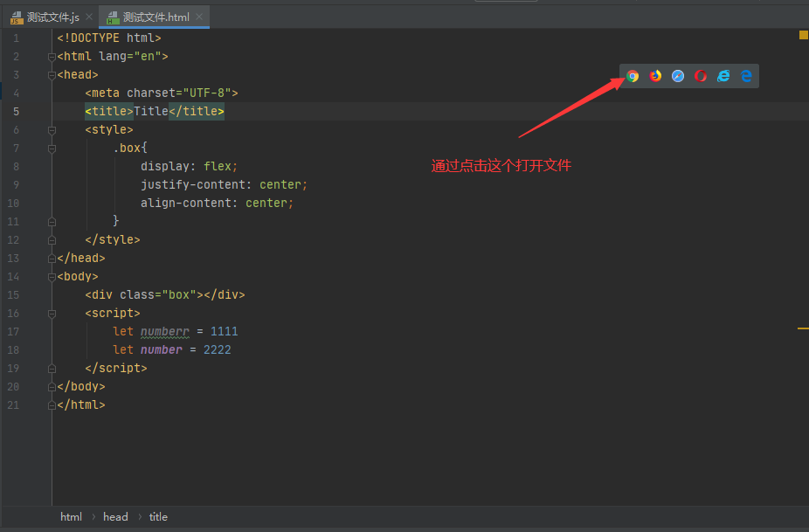Open file in Safari browser

tap(678, 76)
